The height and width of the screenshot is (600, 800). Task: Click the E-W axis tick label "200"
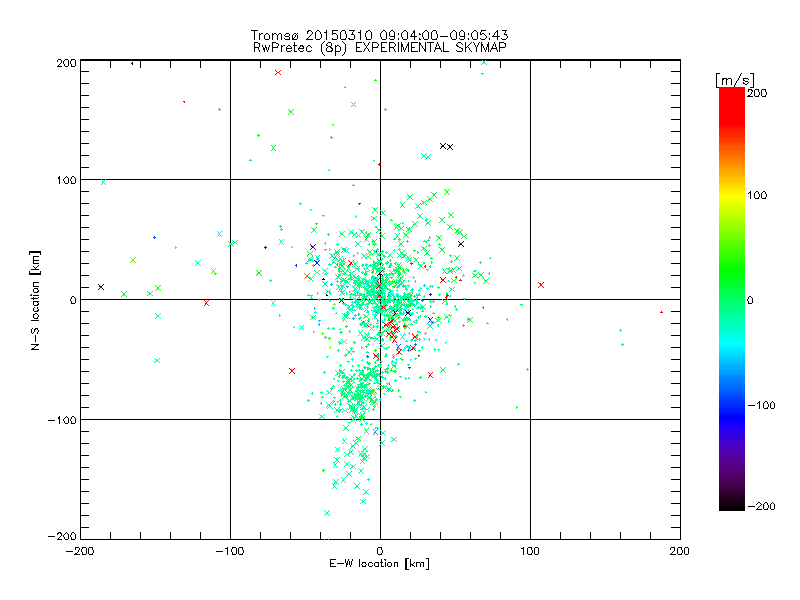point(680,551)
